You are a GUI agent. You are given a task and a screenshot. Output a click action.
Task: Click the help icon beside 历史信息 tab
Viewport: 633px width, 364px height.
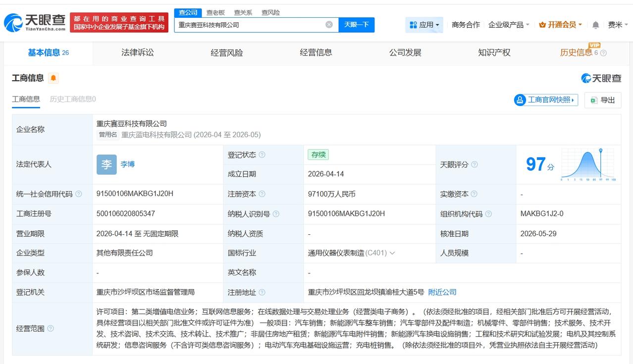pos(603,53)
